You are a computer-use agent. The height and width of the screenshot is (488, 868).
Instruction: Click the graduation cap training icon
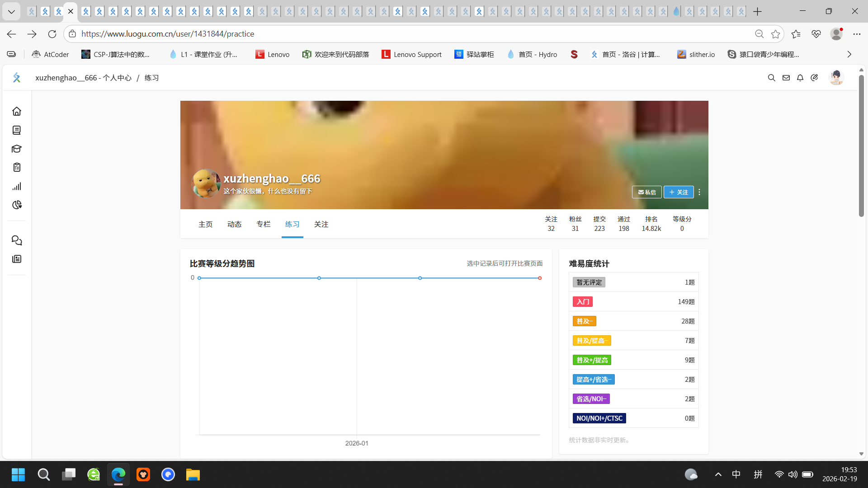pyautogui.click(x=17, y=149)
